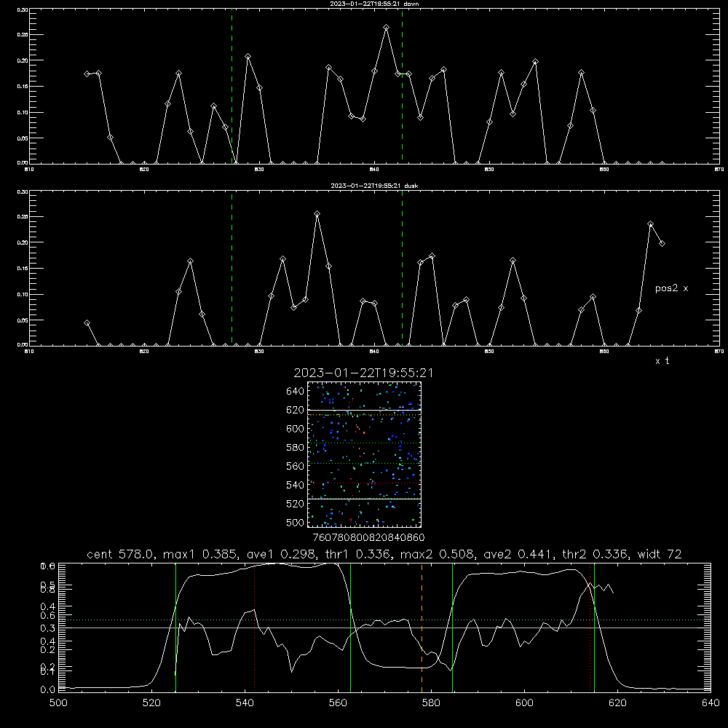This screenshot has width=728, height=728.
Task: Click the green vertical line near 563 in bottom plot
Action: 351,627
